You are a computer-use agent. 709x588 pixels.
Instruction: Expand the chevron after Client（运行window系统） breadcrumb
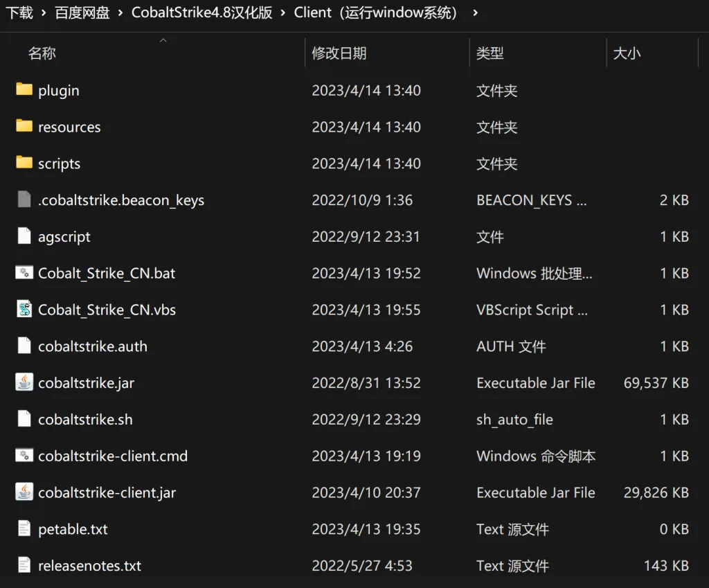[475, 12]
